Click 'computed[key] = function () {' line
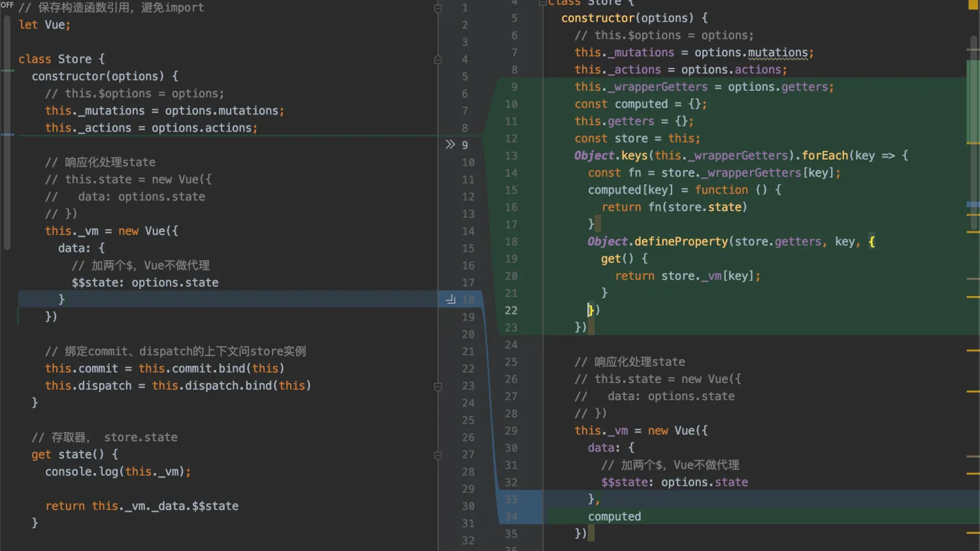This screenshot has width=980, height=551. 685,190
